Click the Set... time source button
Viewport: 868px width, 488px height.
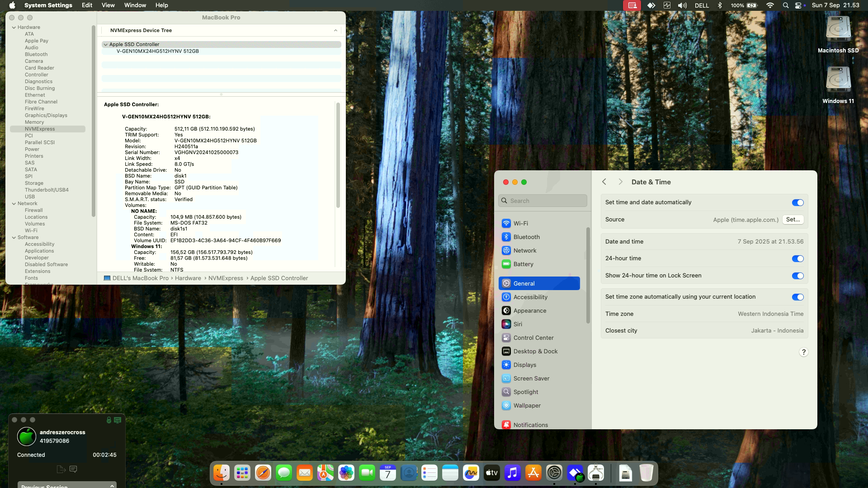click(793, 220)
